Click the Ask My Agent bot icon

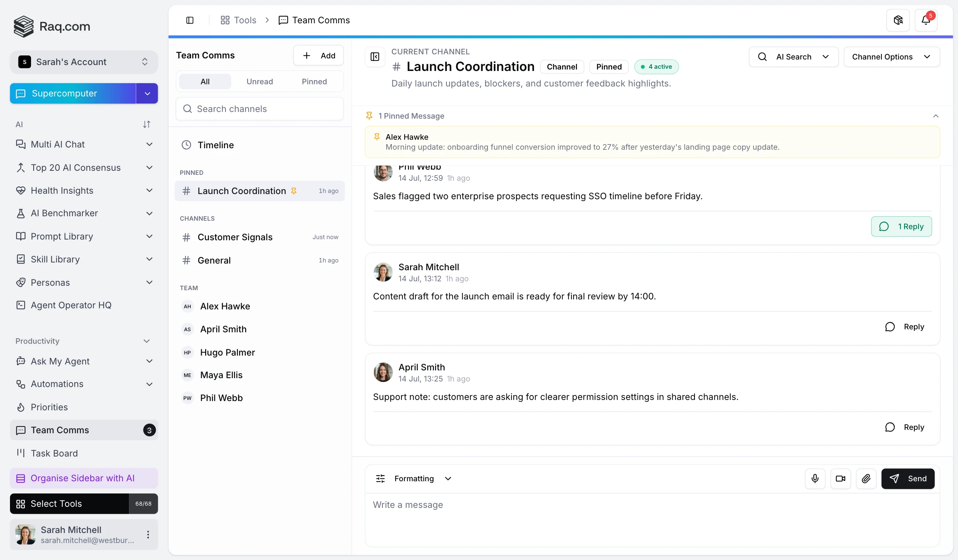21,361
